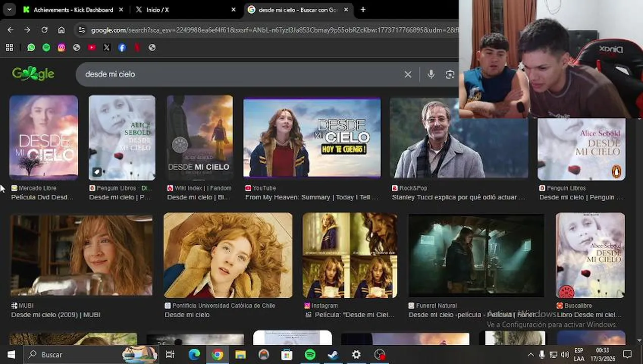
Task: Open the Funeral Natural dark scene image
Action: (476, 255)
